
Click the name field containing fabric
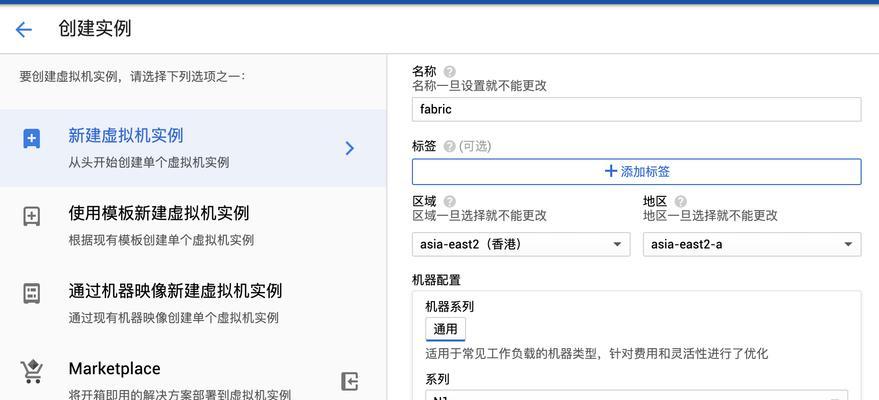tap(636, 109)
